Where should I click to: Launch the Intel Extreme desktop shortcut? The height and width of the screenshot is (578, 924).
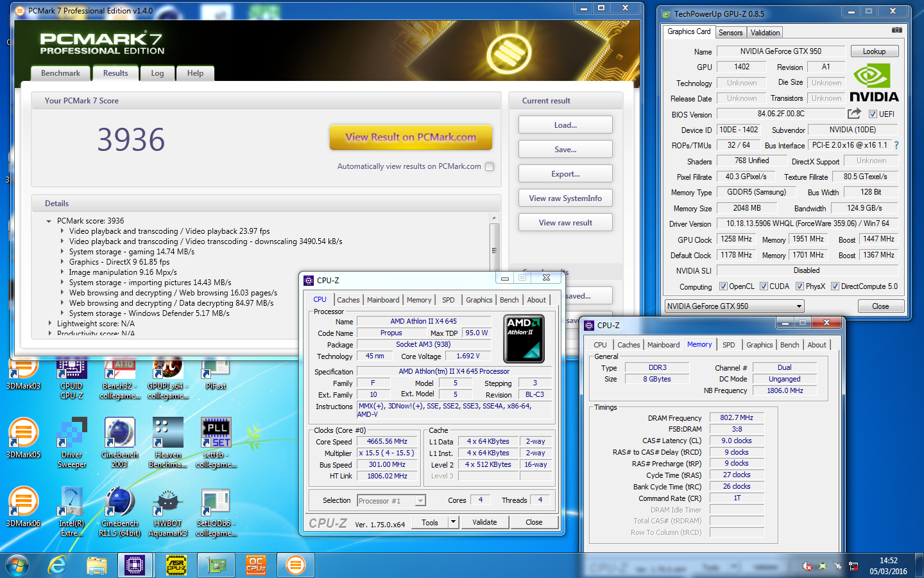[72, 512]
